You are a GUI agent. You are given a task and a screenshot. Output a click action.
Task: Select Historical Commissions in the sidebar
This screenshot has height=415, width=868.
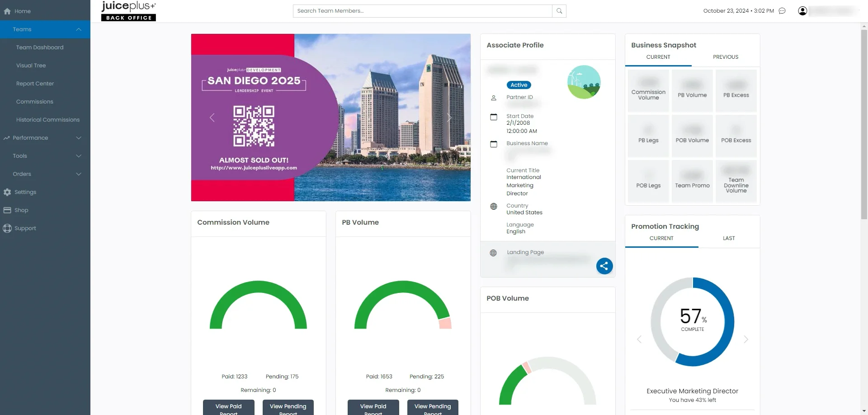48,119
